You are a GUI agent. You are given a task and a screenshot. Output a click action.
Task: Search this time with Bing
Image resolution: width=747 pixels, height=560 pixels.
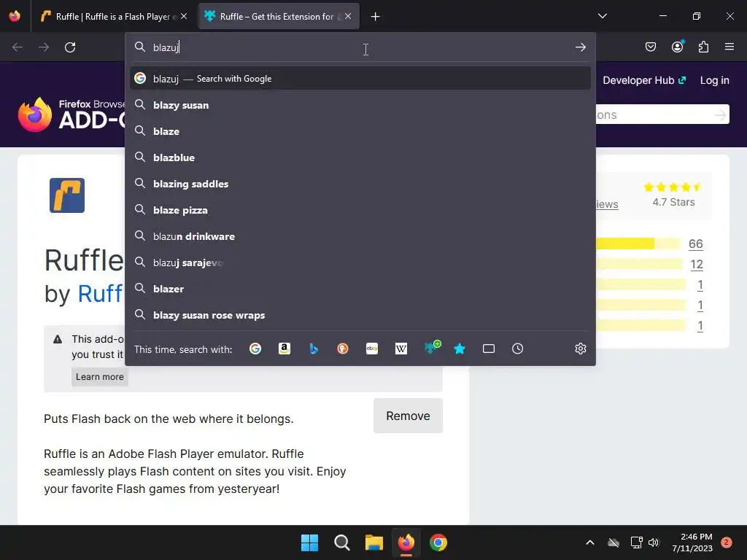tap(314, 349)
